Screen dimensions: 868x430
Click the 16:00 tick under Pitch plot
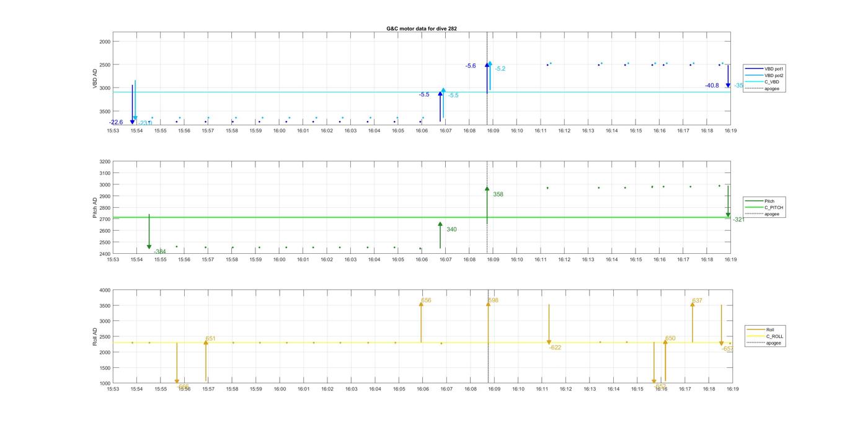(x=279, y=260)
